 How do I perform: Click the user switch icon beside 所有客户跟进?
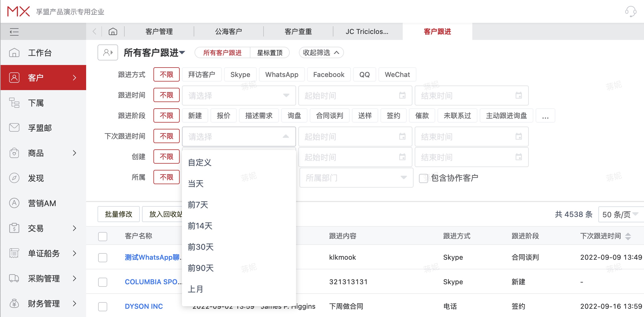pyautogui.click(x=108, y=52)
